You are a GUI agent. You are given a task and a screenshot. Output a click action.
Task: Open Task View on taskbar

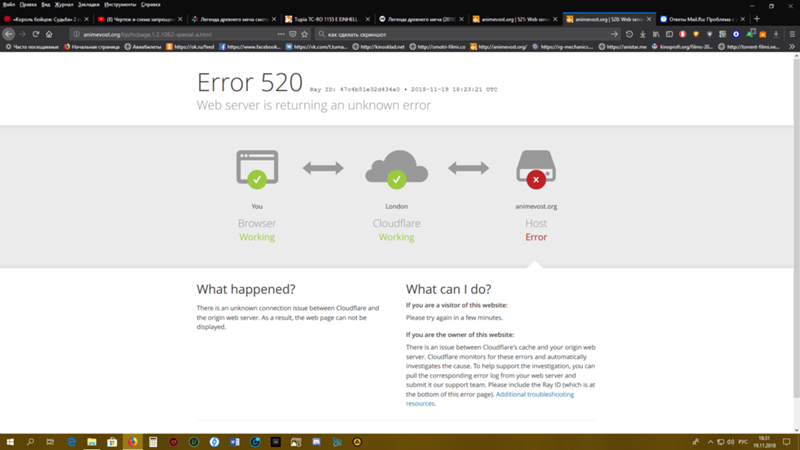pos(50,442)
